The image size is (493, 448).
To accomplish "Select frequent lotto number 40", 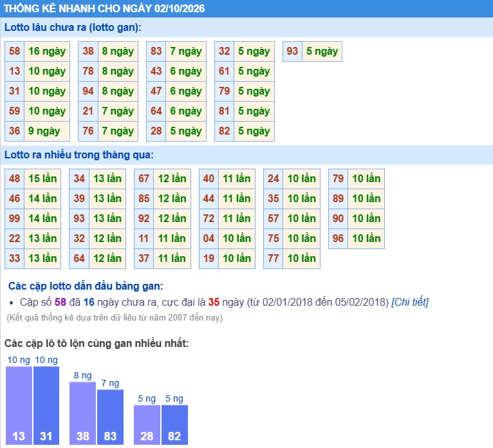I will coord(209,179).
